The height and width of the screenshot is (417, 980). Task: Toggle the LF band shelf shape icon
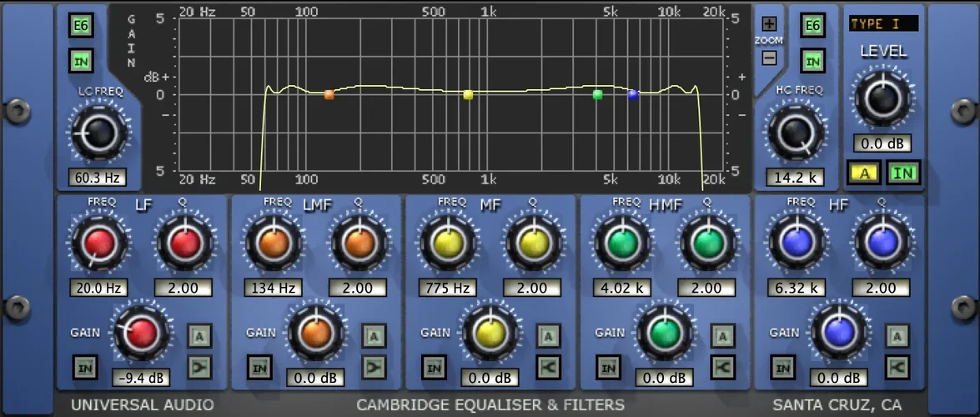click(200, 367)
